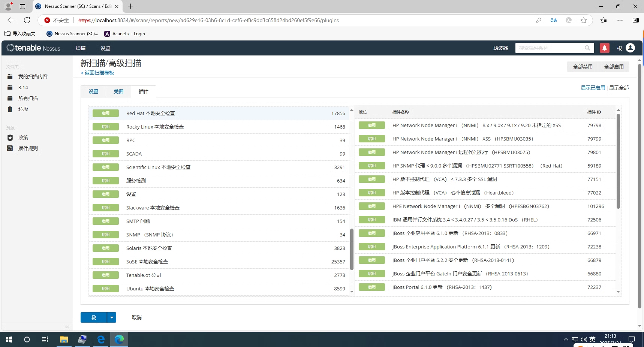Screen dimensions: 644x347
Task: Click the Cancel button
Action: (137, 317)
